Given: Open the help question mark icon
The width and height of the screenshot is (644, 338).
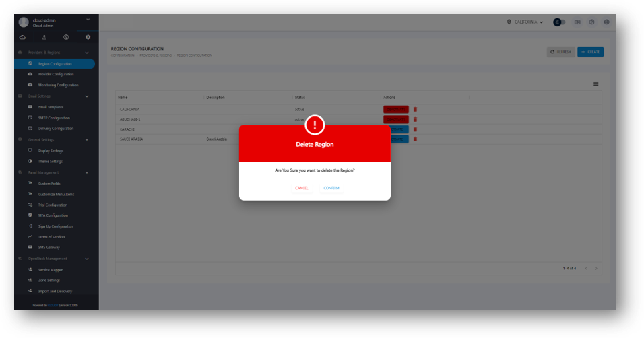Looking at the screenshot, I should pyautogui.click(x=592, y=22).
